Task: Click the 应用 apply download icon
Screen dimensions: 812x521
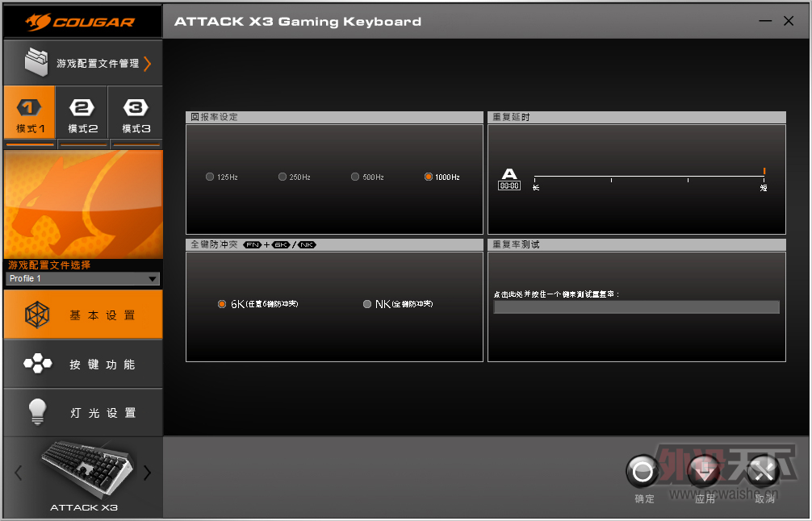Action: point(705,472)
